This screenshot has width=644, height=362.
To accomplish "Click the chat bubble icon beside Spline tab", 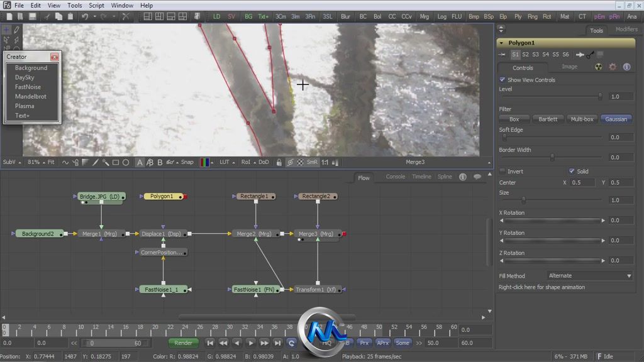I will pyautogui.click(x=477, y=177).
